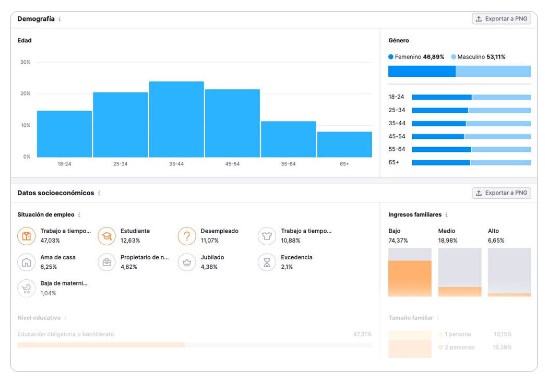Click the overall gender split bar
Viewport: 545px width, 380px height.
(459, 71)
